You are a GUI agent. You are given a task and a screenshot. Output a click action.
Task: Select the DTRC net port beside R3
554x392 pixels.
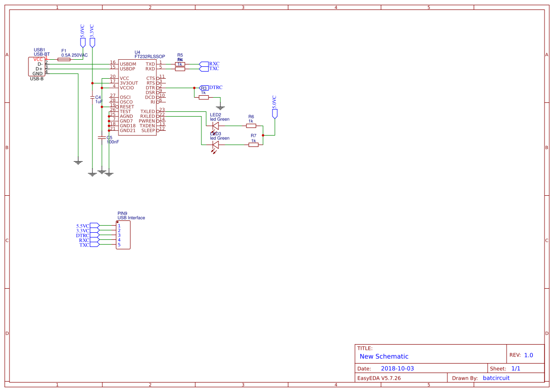[x=204, y=88]
